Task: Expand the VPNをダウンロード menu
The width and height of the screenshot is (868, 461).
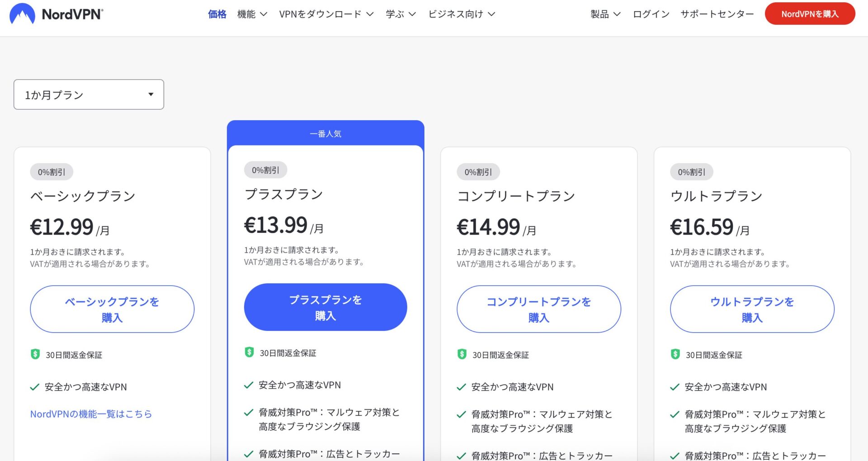Action: (326, 14)
